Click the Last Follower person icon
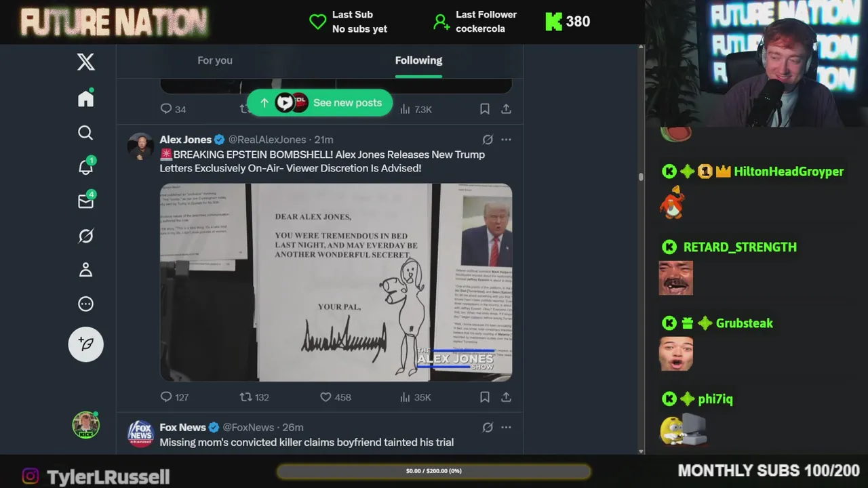 point(441,22)
